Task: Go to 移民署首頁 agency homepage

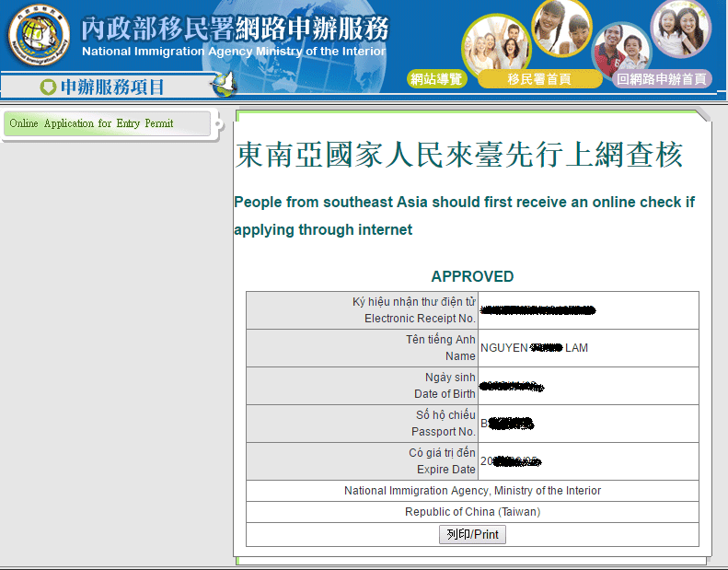Action: pyautogui.click(x=538, y=79)
